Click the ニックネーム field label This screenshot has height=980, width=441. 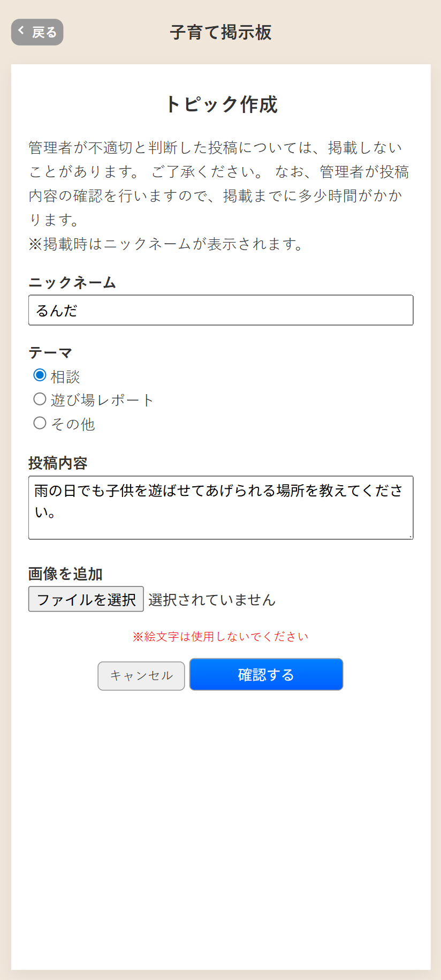coord(72,282)
